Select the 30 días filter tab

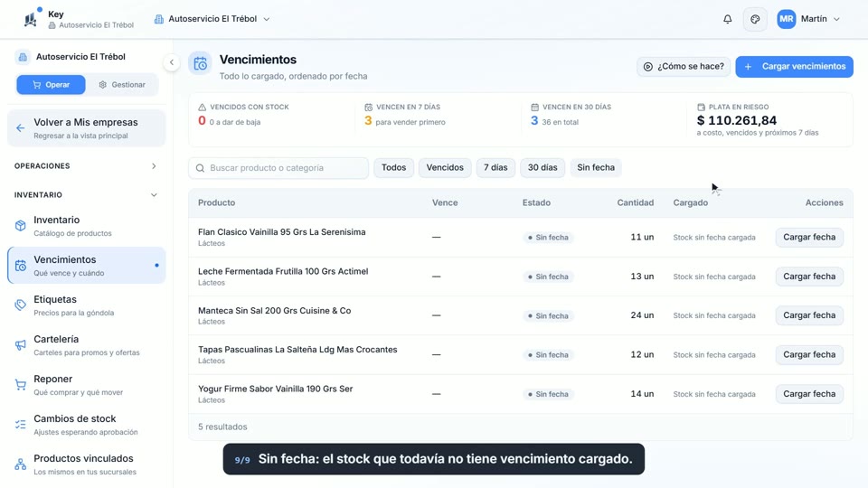(542, 168)
